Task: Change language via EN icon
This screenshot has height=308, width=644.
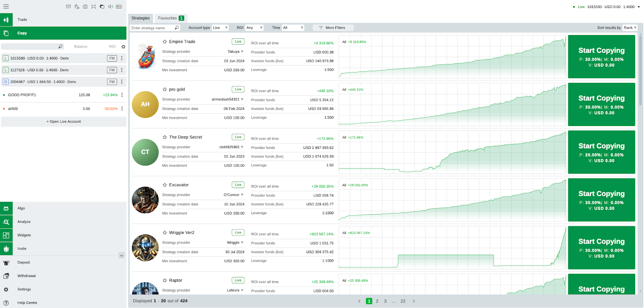Action: click(119, 6)
